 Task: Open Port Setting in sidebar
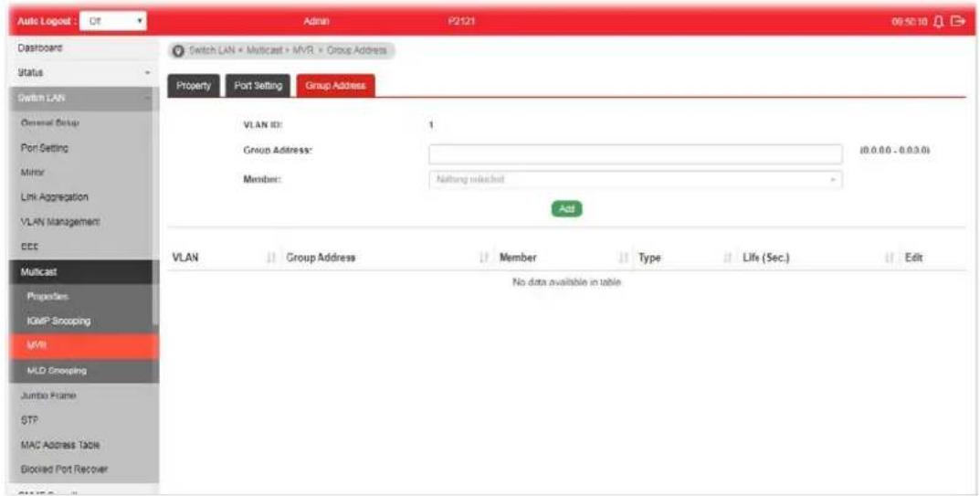coord(81,148)
